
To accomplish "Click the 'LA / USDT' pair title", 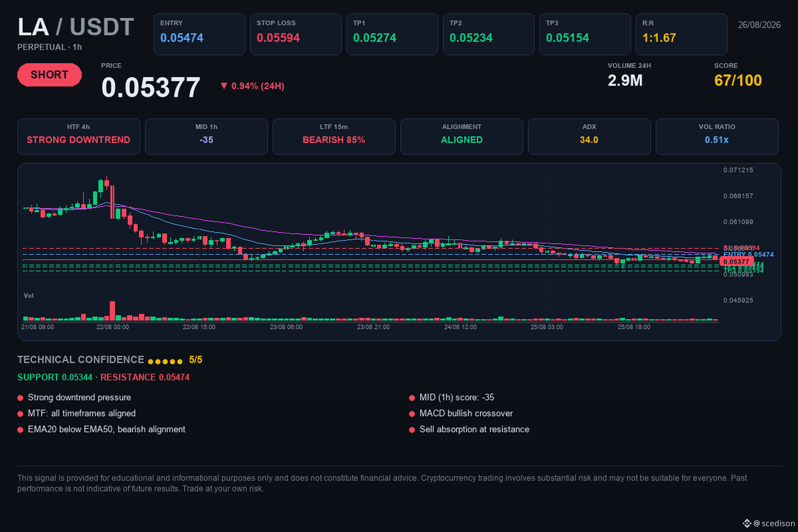I will click(x=76, y=27).
